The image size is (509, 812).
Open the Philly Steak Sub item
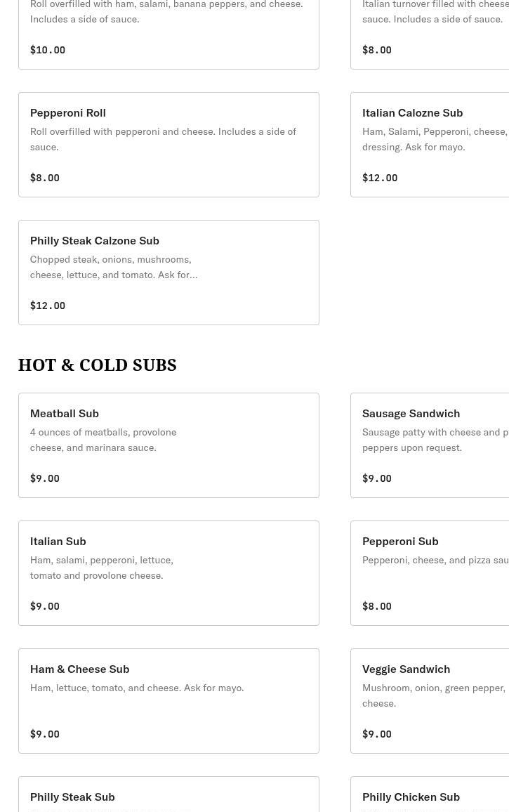168,797
